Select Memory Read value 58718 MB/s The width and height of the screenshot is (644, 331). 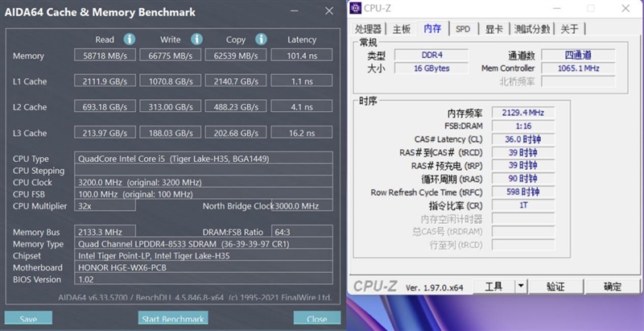pos(105,55)
